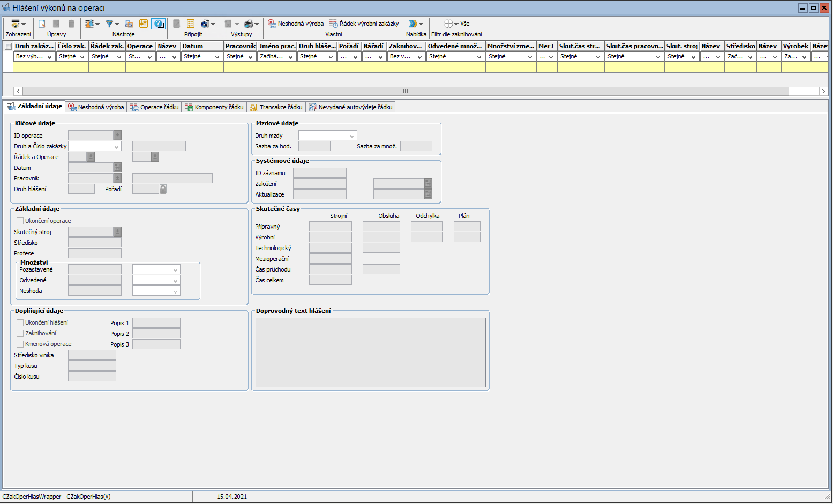
Task: Open the Datum column filter dropdown
Action: (217, 57)
